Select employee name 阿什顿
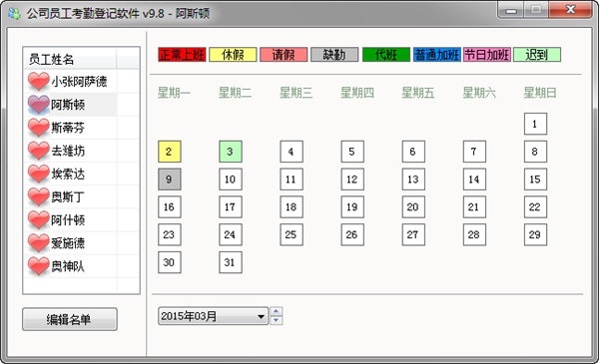 pos(68,220)
